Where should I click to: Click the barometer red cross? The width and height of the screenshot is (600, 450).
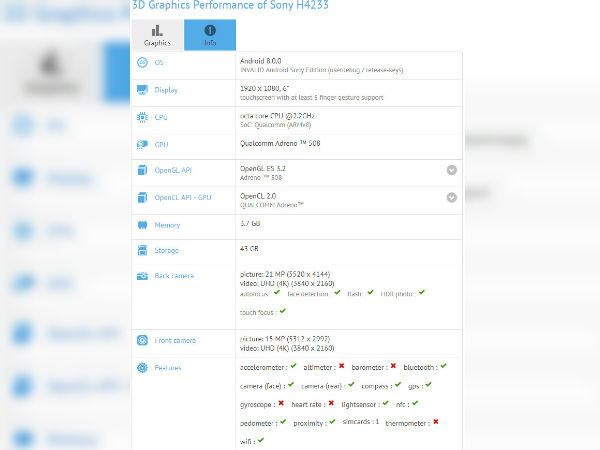pos(393,366)
